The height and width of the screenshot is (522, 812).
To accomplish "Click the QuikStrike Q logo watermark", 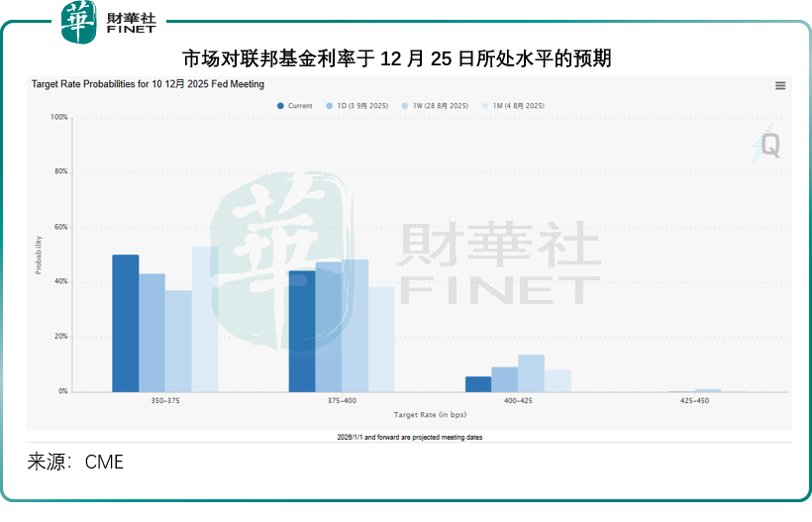I will pos(767,145).
